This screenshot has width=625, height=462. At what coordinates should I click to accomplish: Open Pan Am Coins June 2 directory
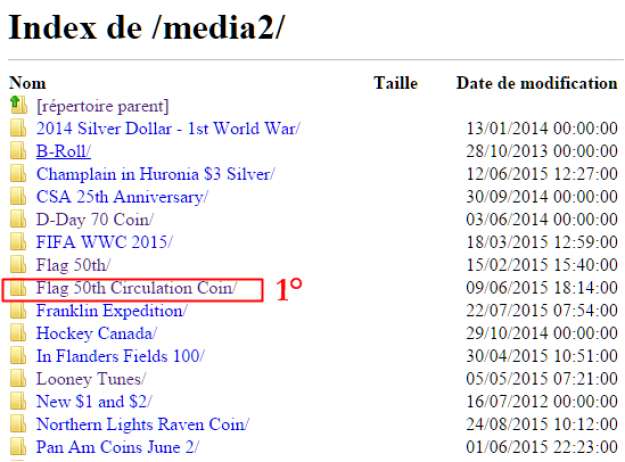117,447
